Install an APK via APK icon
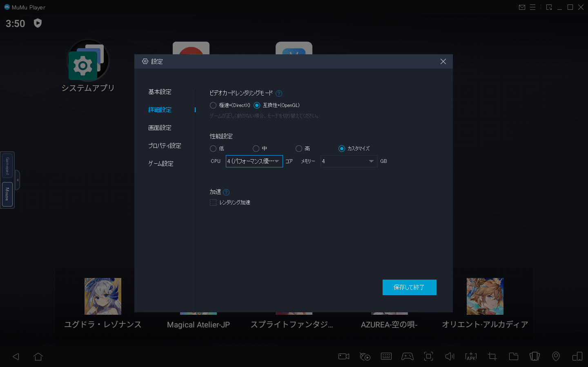 click(471, 356)
